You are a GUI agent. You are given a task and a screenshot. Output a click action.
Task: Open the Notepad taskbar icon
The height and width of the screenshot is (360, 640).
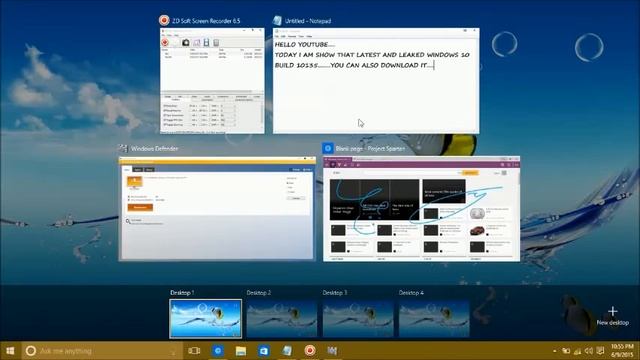pyautogui.click(x=287, y=351)
